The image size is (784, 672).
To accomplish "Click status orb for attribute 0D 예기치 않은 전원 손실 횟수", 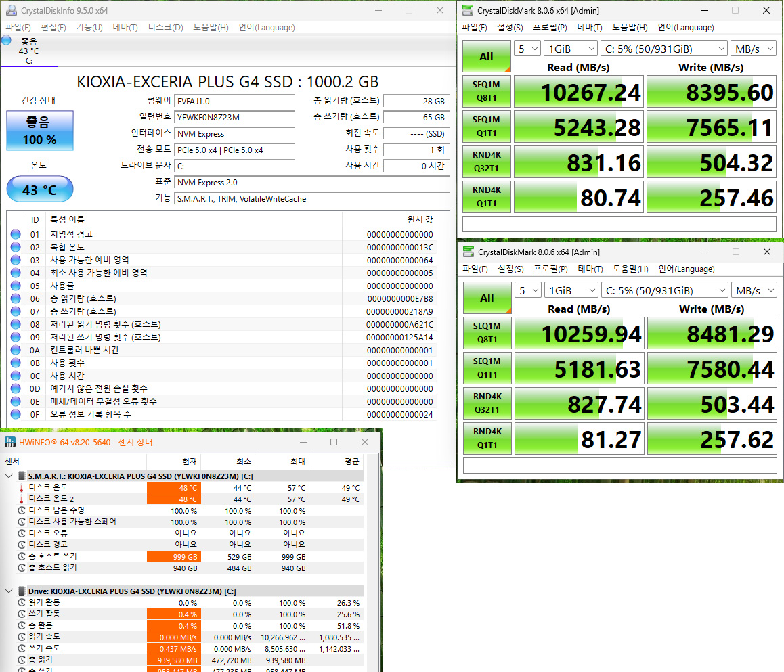I will coord(16,388).
